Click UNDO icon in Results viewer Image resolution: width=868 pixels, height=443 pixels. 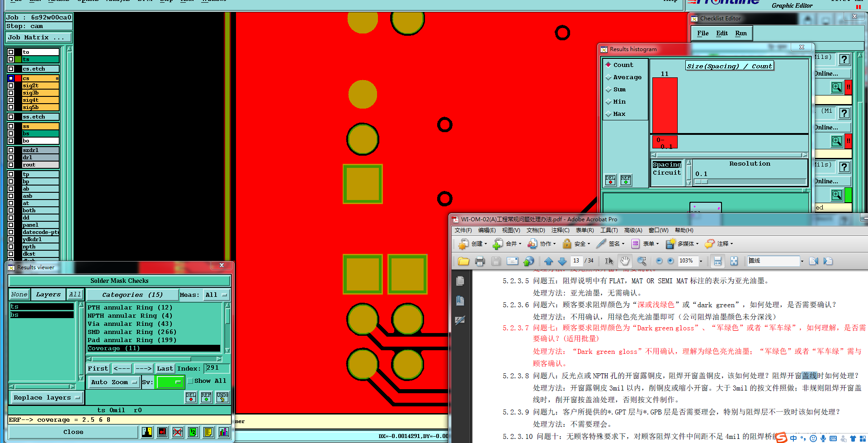222,397
